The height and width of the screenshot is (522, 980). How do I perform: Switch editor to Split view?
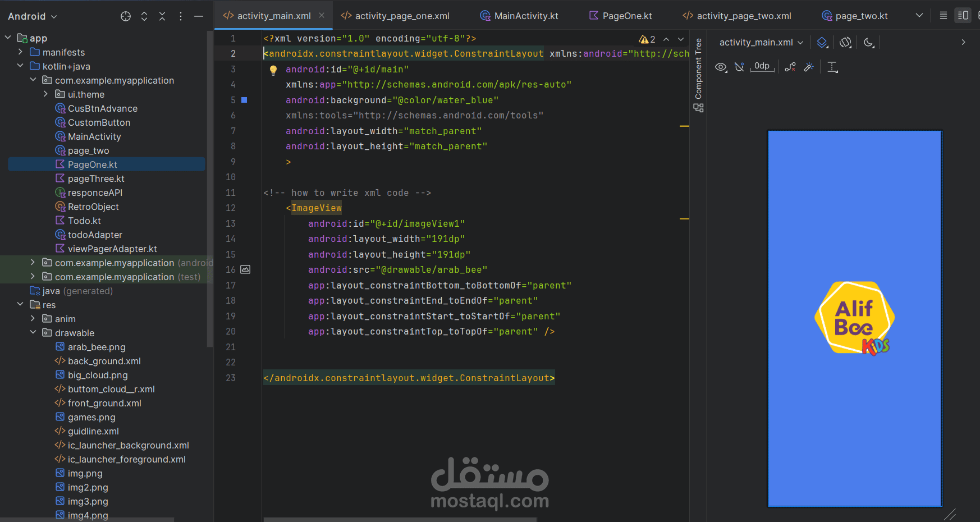pyautogui.click(x=963, y=15)
